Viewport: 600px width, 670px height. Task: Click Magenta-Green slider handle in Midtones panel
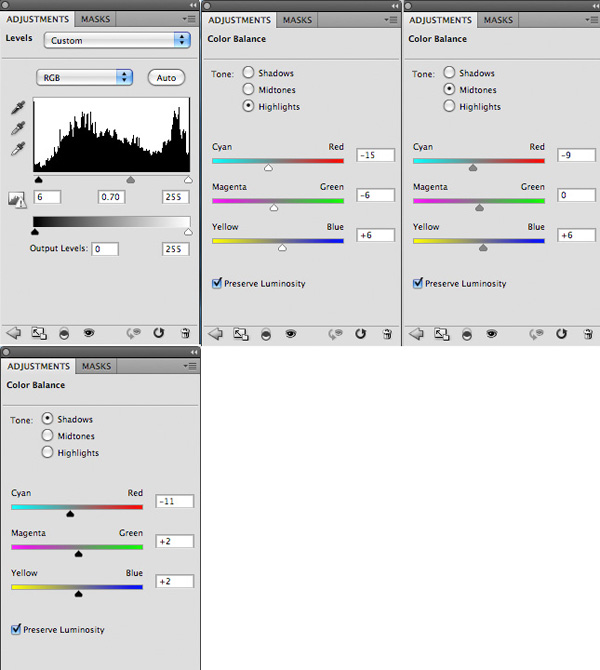479,208
